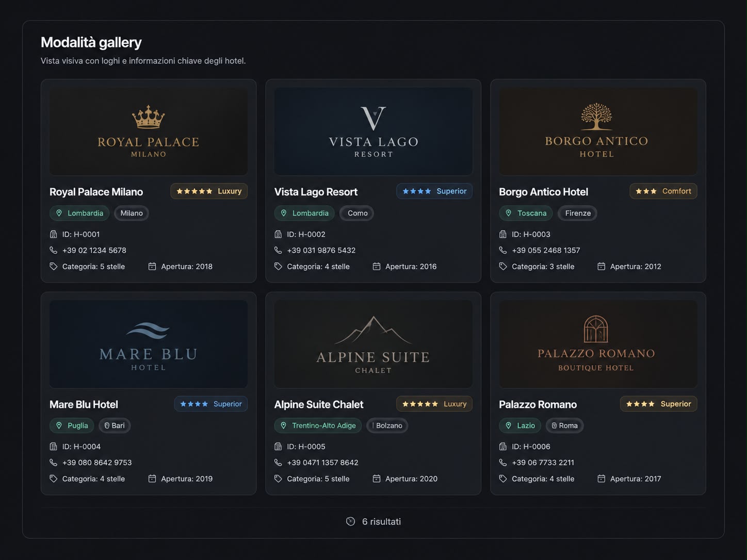This screenshot has height=560, width=747.
Task: Click the clock icon beside 6 risultati
Action: pyautogui.click(x=350, y=521)
